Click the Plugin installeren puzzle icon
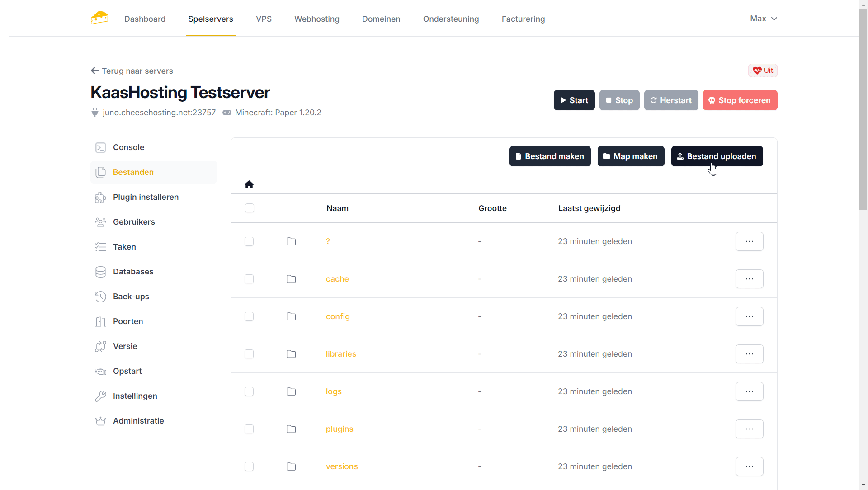Viewport: 868px width, 490px height. click(100, 197)
